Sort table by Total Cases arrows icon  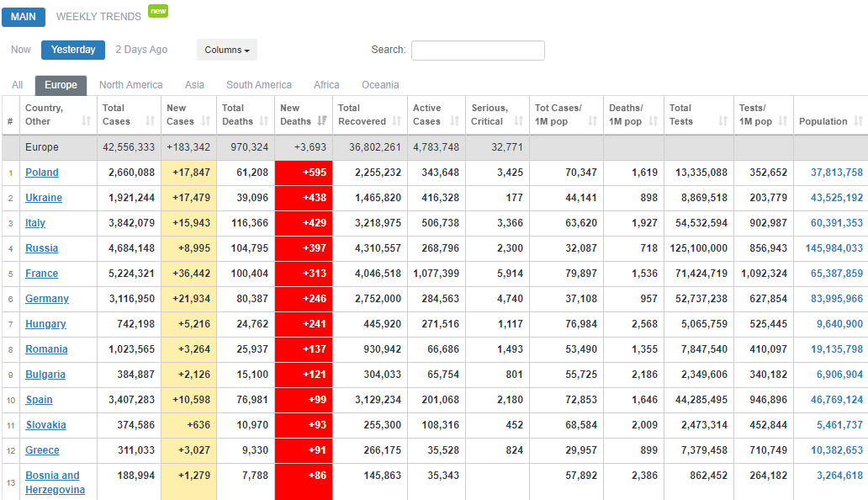(151, 121)
